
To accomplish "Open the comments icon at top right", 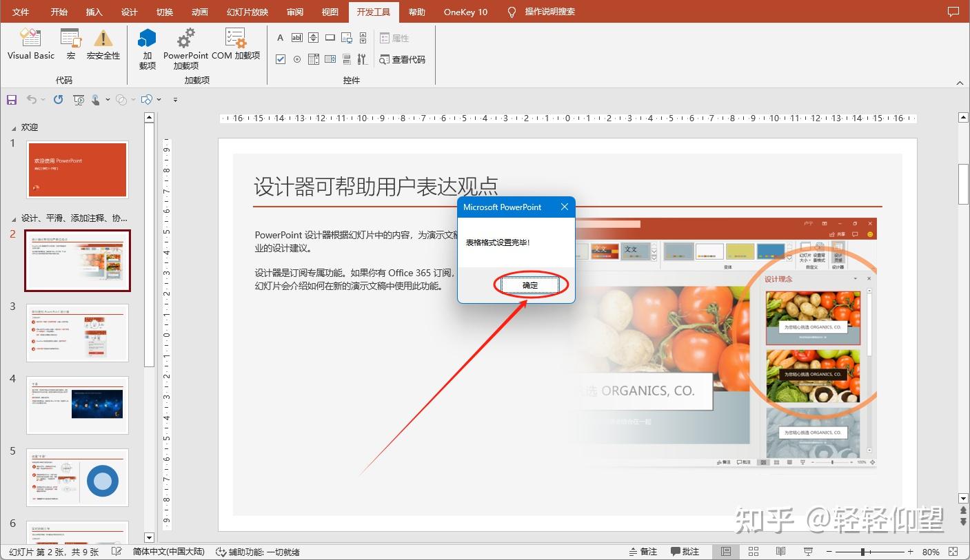I will click(x=953, y=12).
